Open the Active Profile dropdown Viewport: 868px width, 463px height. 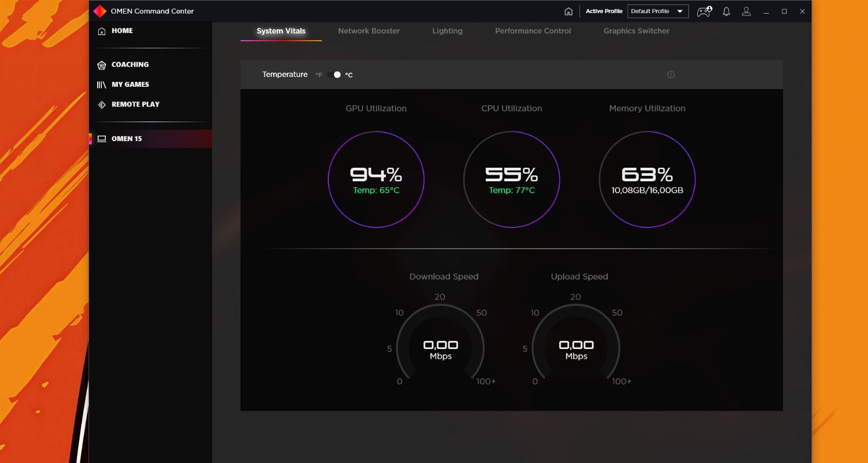point(658,11)
